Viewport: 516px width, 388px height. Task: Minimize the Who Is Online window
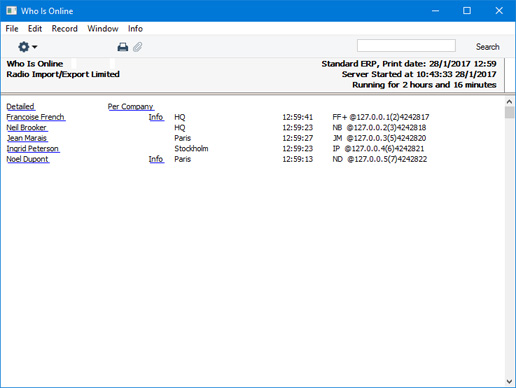point(435,11)
